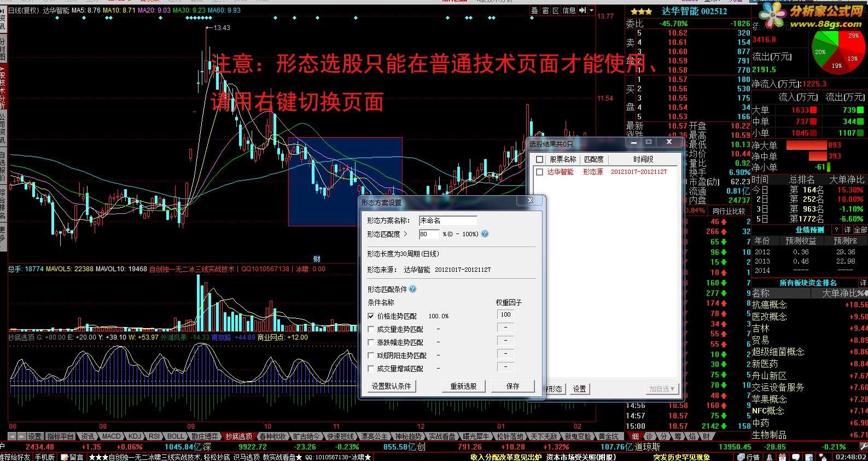Click the 留言 message note icon
Image resolution: width=868 pixels, height=461 pixels.
click(x=72, y=457)
